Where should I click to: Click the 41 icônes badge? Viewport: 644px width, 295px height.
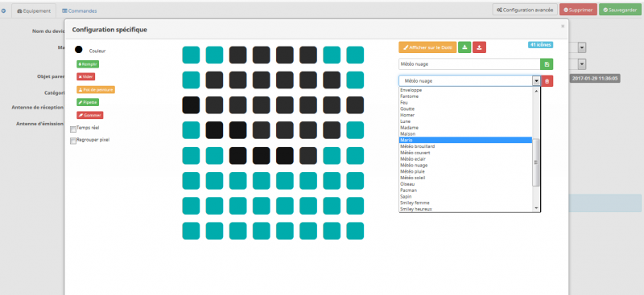coord(540,45)
